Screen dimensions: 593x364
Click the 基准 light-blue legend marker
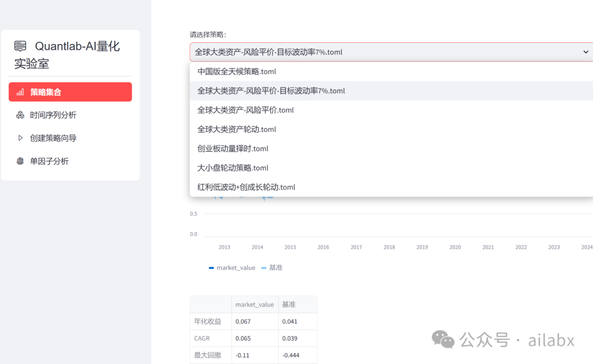point(262,267)
